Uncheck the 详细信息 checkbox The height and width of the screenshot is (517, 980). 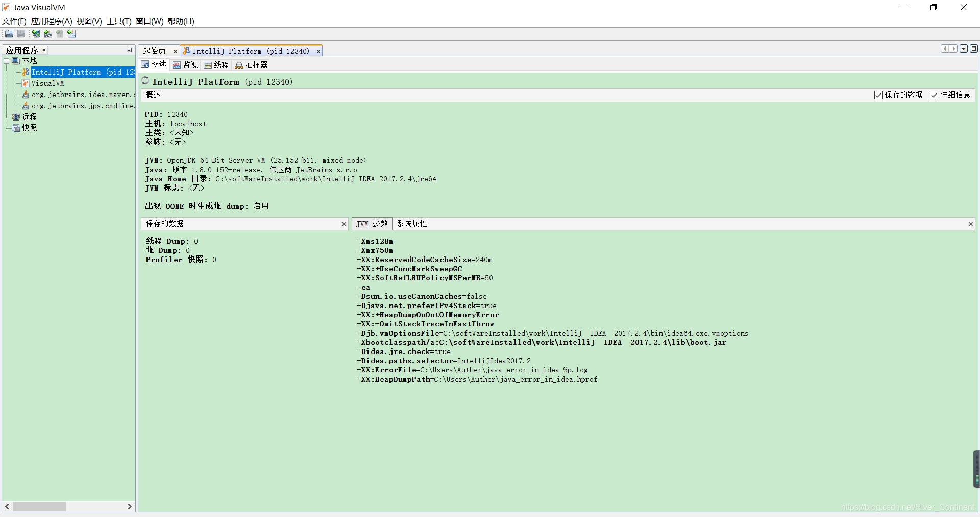[x=934, y=95]
